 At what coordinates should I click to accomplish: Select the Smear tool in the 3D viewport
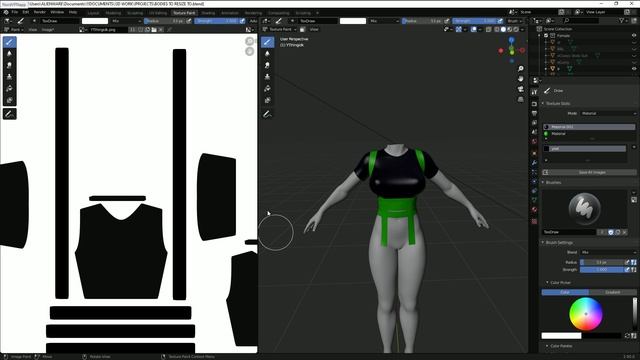[x=267, y=65]
